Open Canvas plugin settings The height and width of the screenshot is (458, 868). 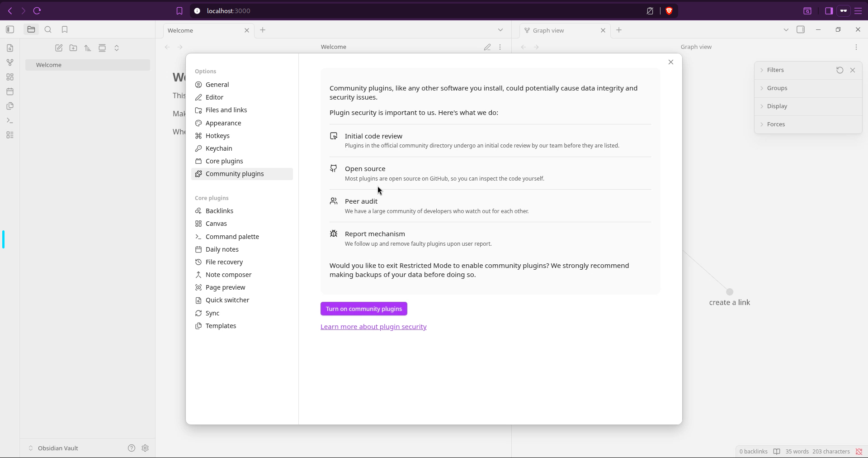coord(242,224)
